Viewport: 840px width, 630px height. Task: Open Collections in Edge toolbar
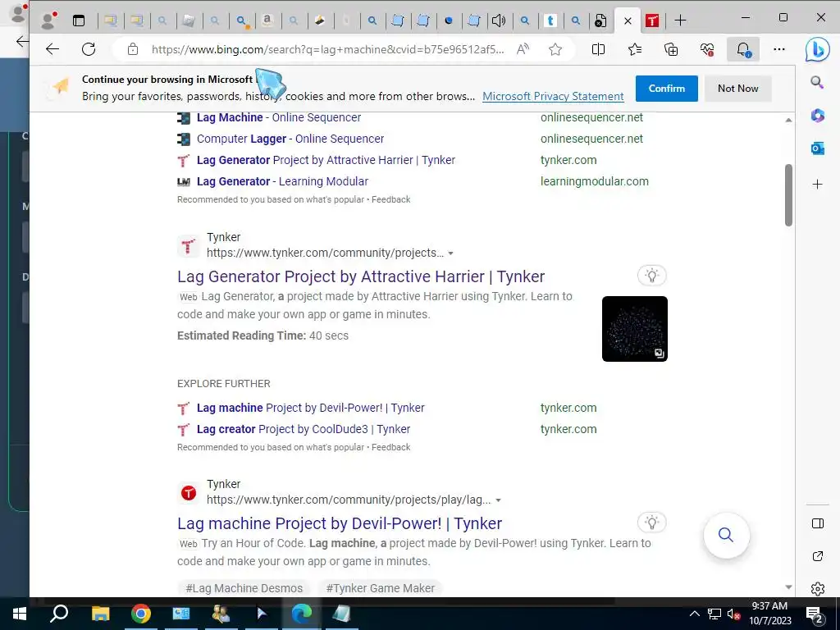(x=671, y=49)
